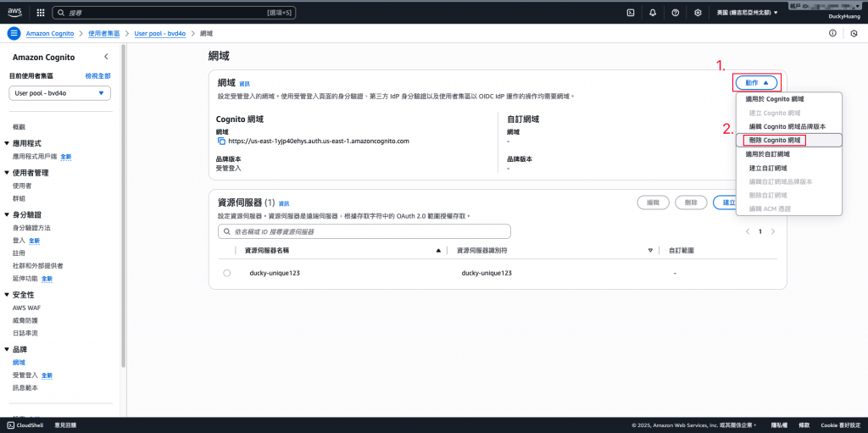Open AWS WAF in side navigation
The image size is (868, 433).
[26, 308]
